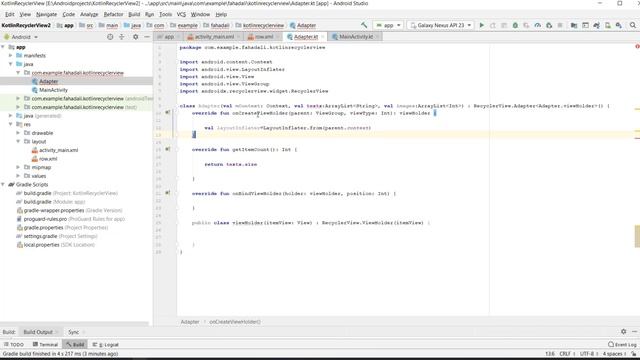This screenshot has height=360, width=640.
Task: Click Attach Debugger to Android Process icon
Action: coord(549,25)
